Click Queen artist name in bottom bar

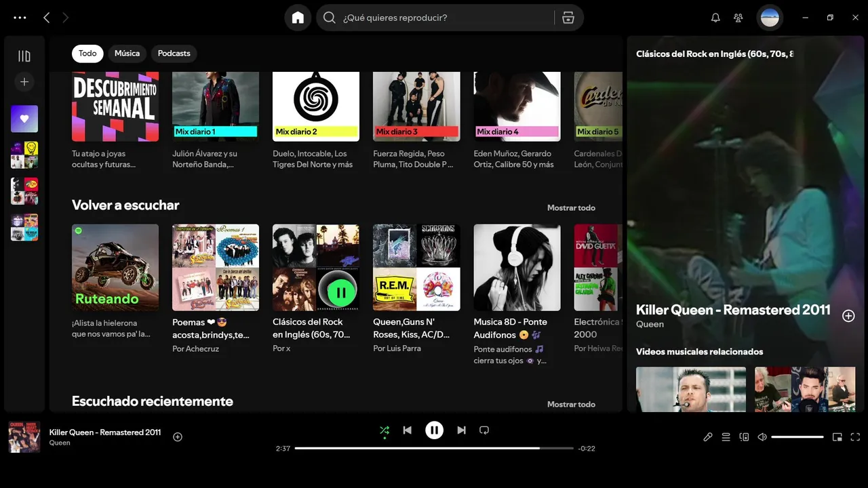pyautogui.click(x=60, y=443)
